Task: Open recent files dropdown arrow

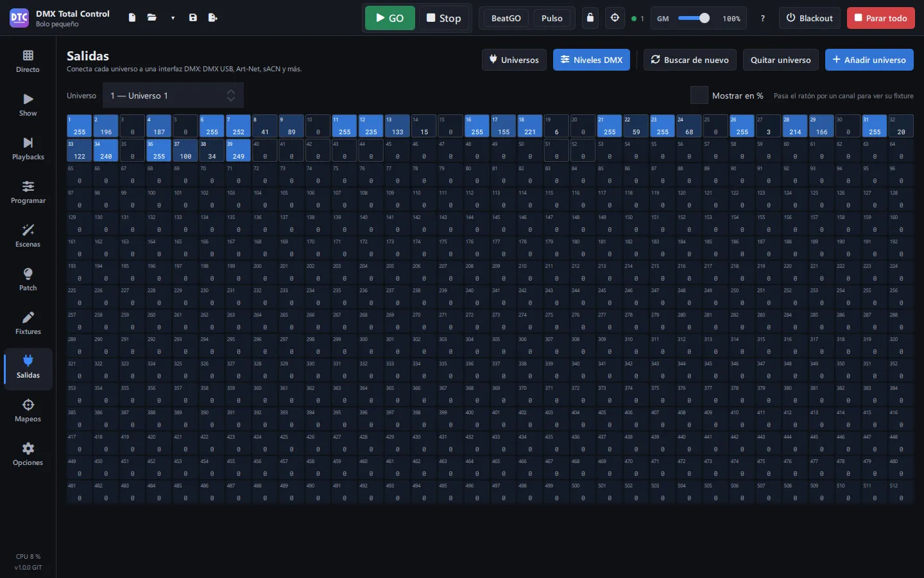Action: click(173, 18)
